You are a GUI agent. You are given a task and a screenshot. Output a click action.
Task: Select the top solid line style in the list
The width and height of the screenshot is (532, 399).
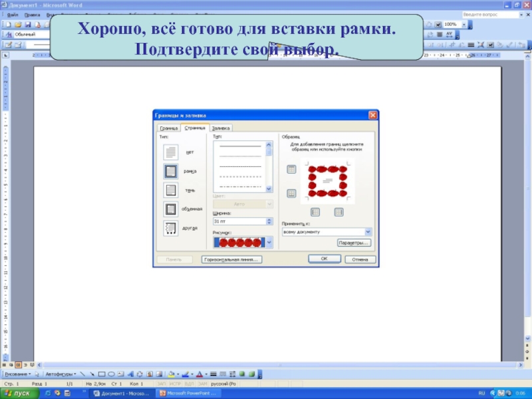point(240,146)
